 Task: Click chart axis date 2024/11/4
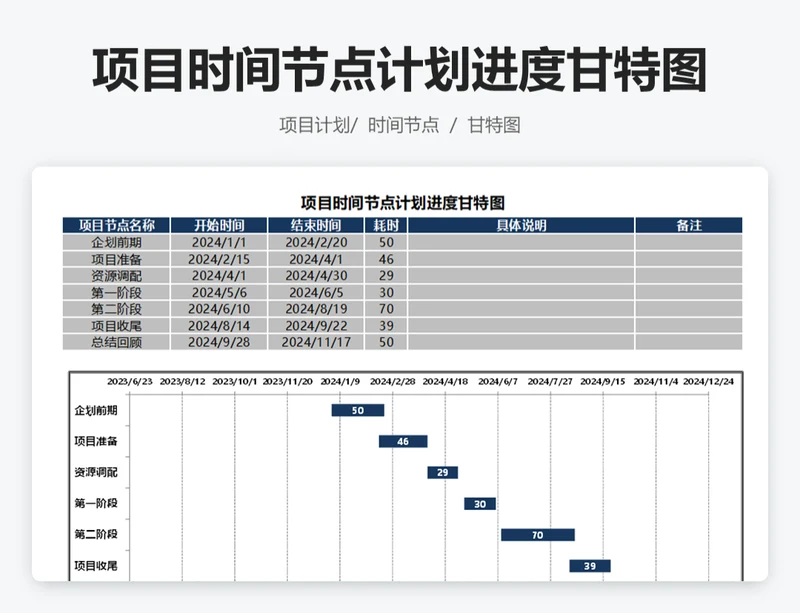tap(656, 382)
